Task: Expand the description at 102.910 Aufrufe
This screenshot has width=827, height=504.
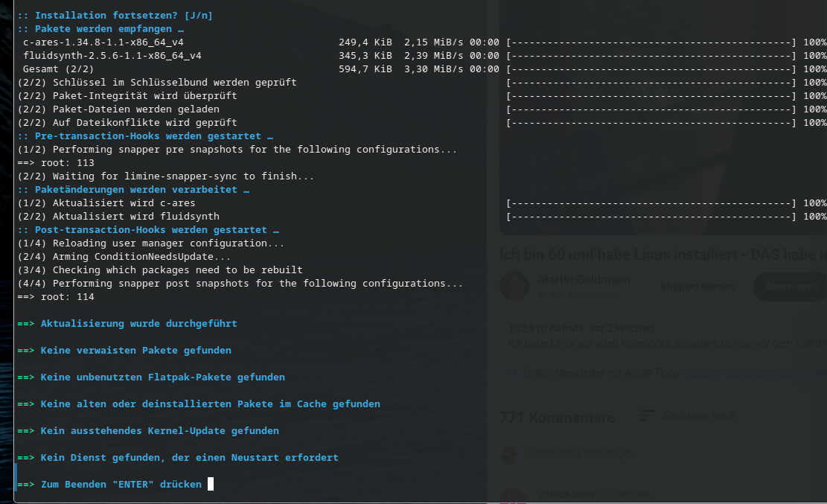Action: tap(580, 328)
